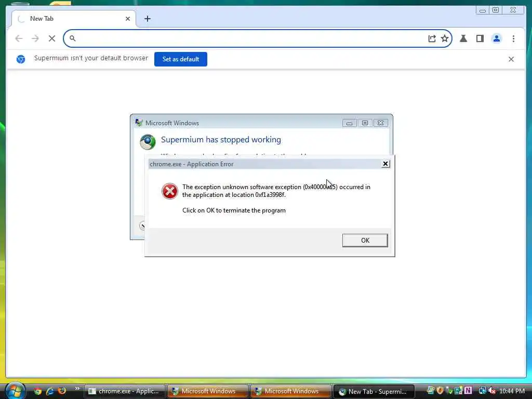This screenshot has width=532, height=399.
Task: Launch Chrome from quick launch
Action: point(37,391)
